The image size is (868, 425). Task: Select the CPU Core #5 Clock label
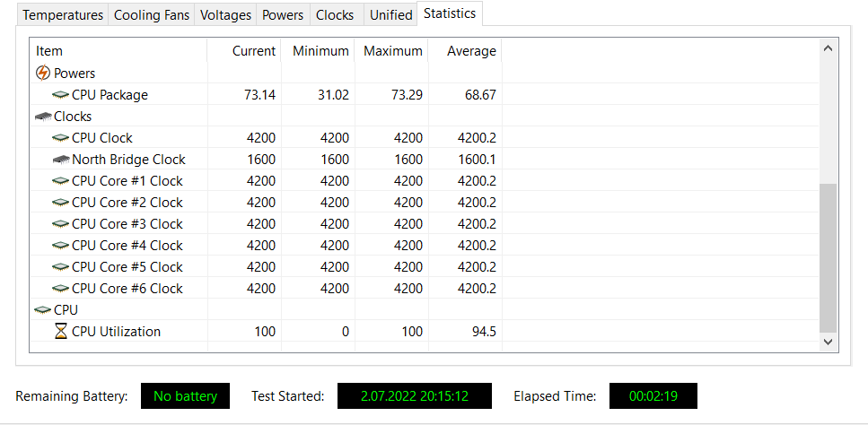[127, 267]
